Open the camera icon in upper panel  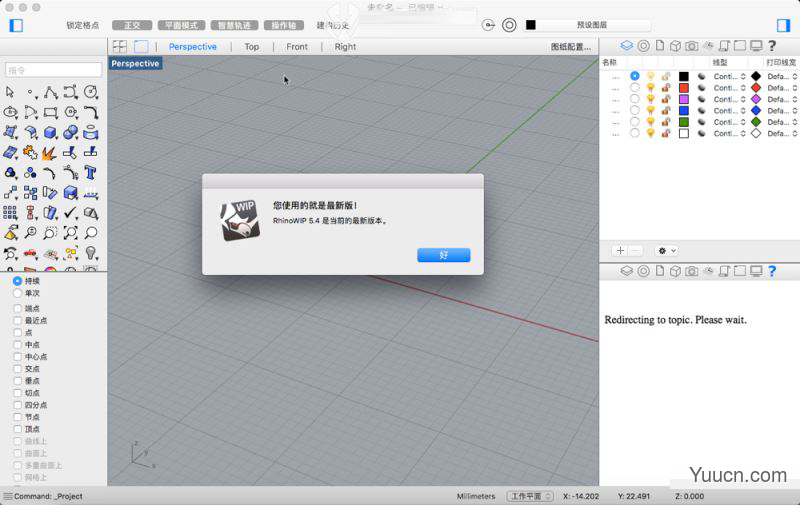[x=691, y=46]
